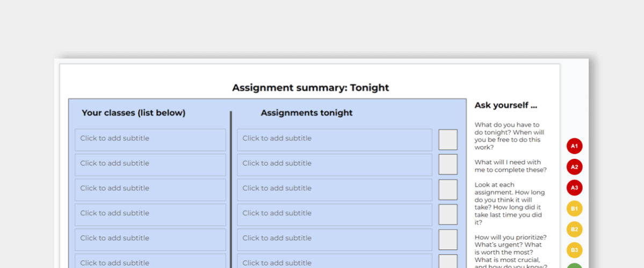
Task: Mark the third assignment row checkbox
Action: [x=448, y=190]
